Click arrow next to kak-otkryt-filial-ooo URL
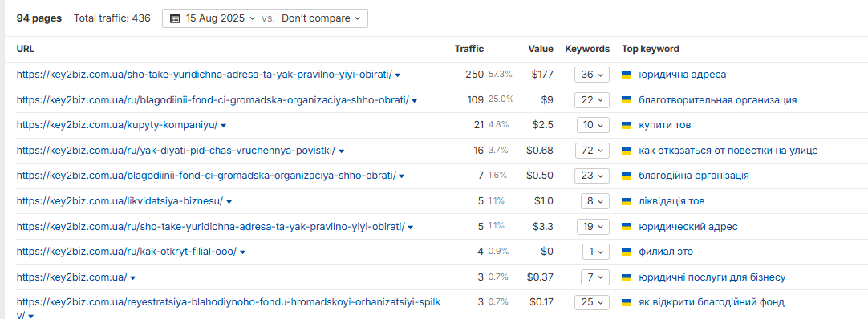Viewport: 868px width, 319px height. pos(242,252)
